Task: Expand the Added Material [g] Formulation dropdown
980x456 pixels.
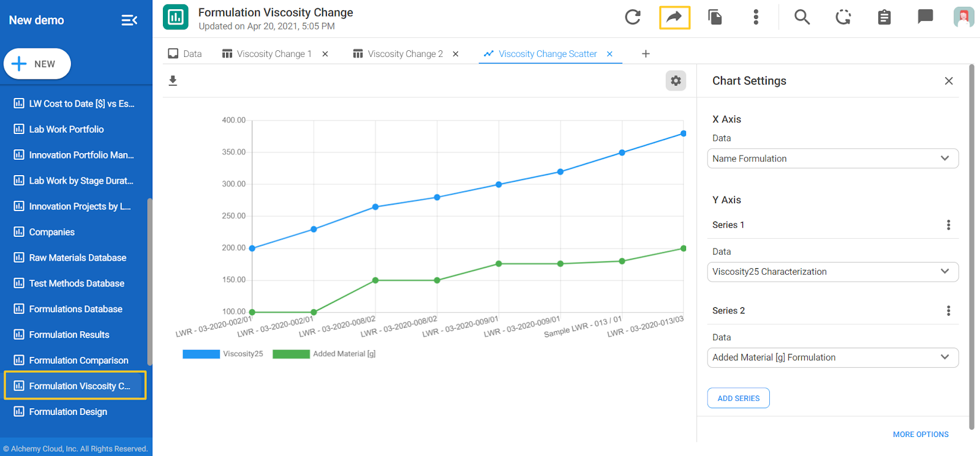Action: (x=833, y=357)
